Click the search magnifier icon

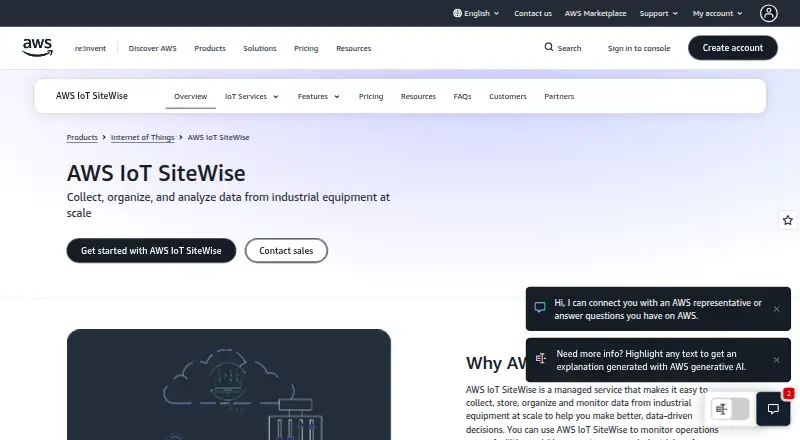click(548, 47)
